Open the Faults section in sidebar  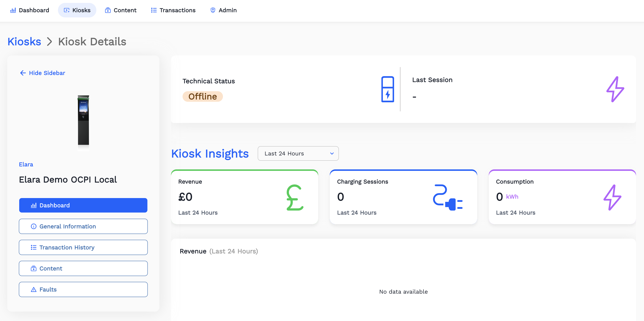[x=83, y=289]
